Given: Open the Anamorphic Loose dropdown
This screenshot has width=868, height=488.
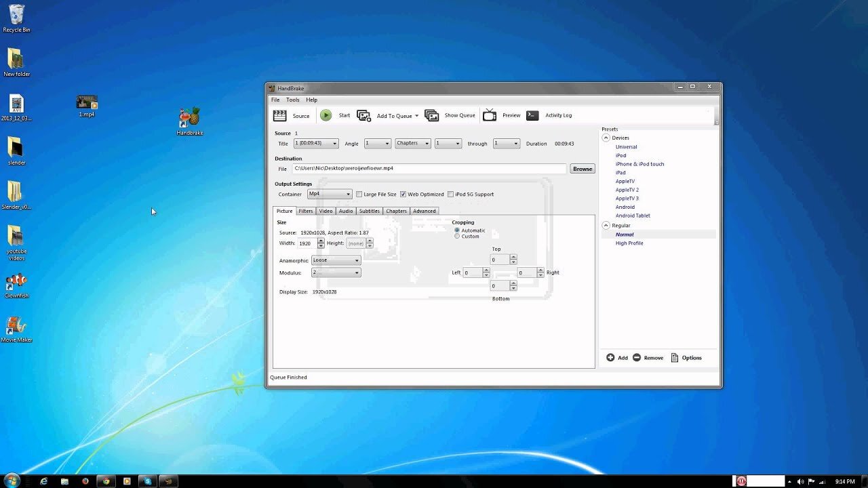Looking at the screenshot, I should click(336, 260).
